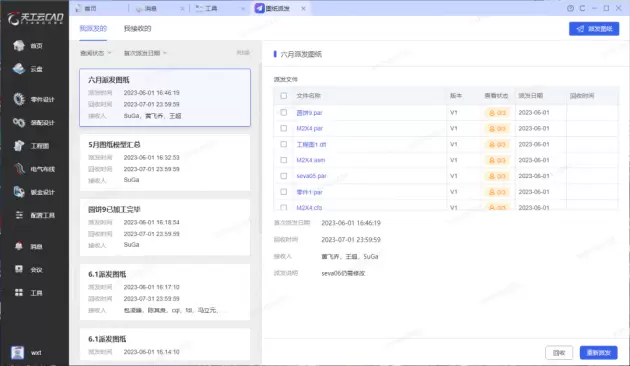This screenshot has width=630, height=366.
Task: Open 会议 meeting in sidebar
Action: click(27, 269)
